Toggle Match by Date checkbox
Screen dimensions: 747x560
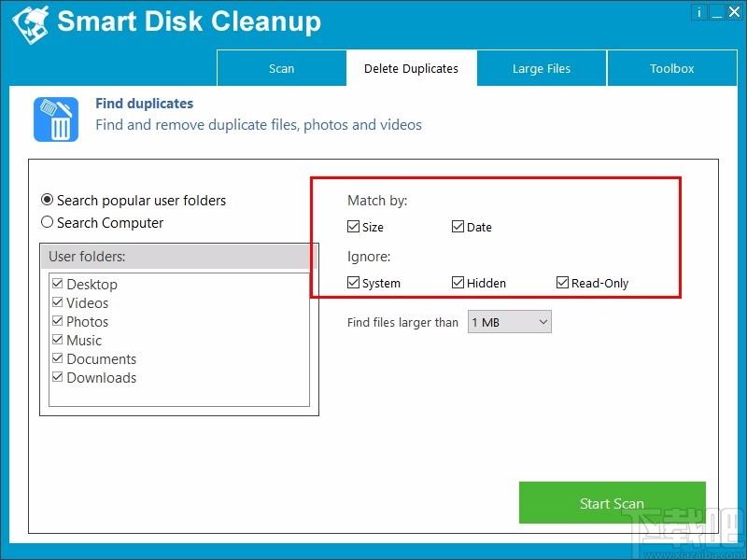[458, 227]
